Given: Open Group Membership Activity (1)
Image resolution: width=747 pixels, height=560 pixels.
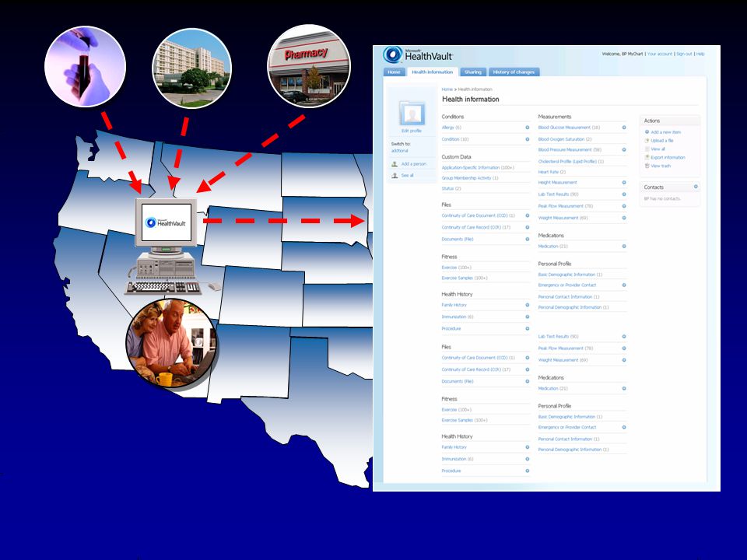Looking at the screenshot, I should point(470,178).
